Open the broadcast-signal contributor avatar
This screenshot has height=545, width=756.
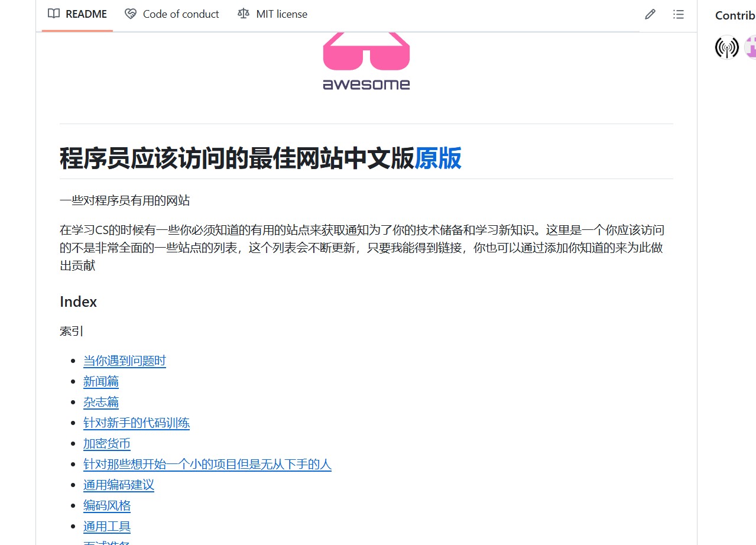(727, 47)
